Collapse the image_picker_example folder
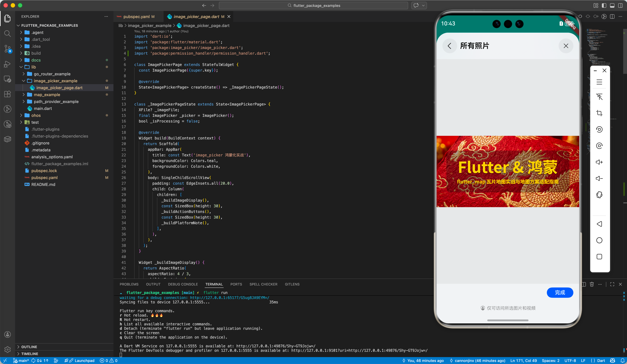Image resolution: width=627 pixels, height=364 pixels. [x=55, y=81]
